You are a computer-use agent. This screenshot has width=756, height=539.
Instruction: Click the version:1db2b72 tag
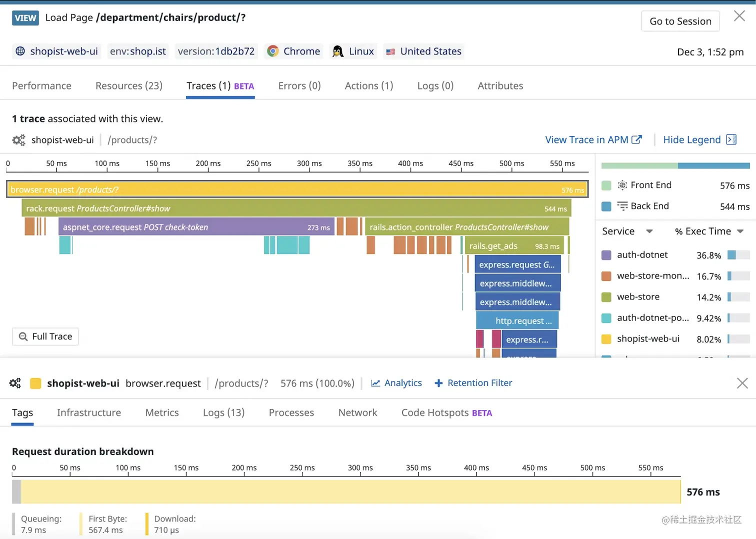(216, 51)
